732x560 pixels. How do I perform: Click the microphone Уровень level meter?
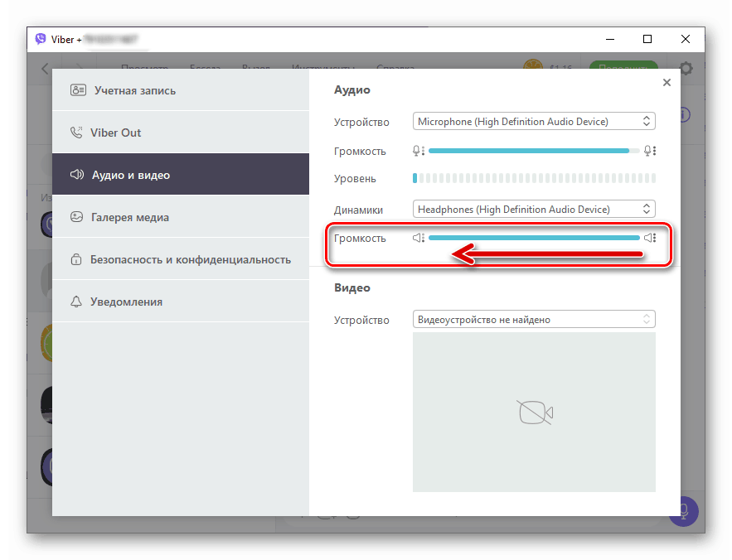click(x=534, y=178)
